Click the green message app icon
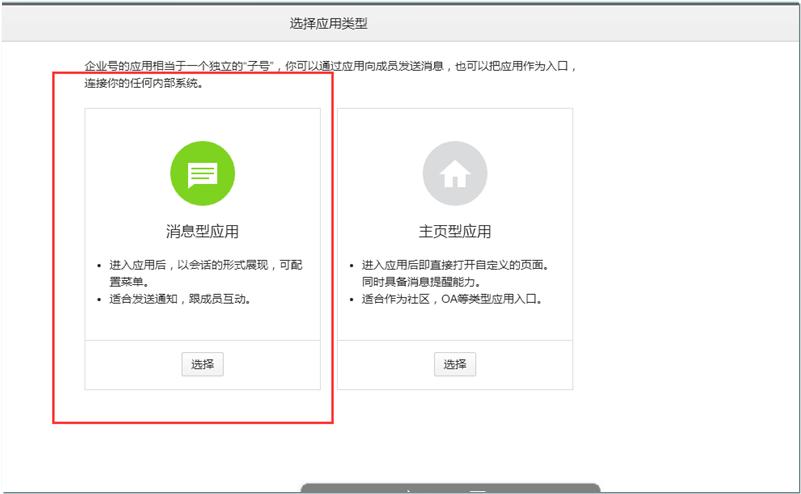 (202, 173)
